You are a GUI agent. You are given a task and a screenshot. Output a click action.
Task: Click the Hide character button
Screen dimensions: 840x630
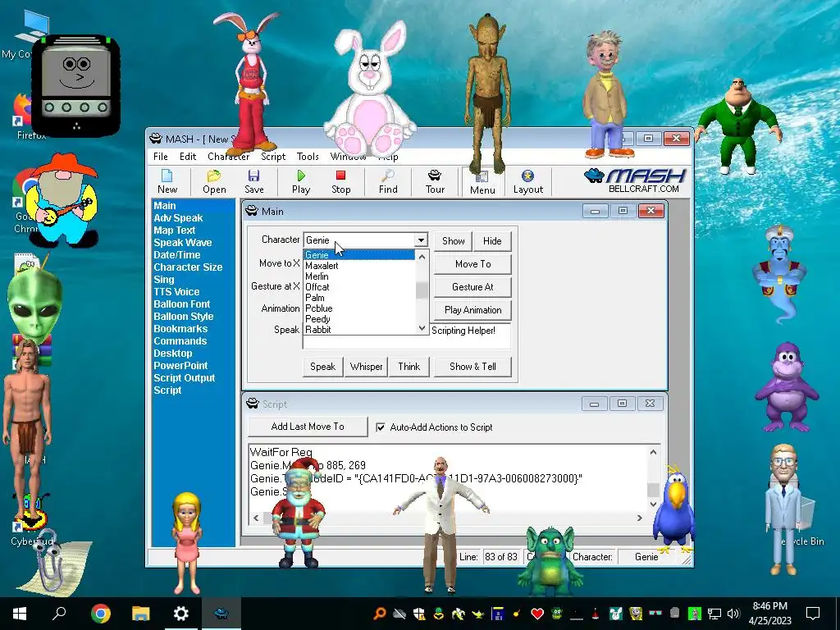click(x=492, y=241)
